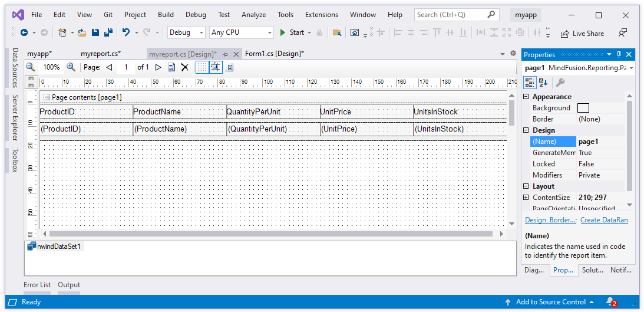Click the delete page X icon

tap(184, 67)
